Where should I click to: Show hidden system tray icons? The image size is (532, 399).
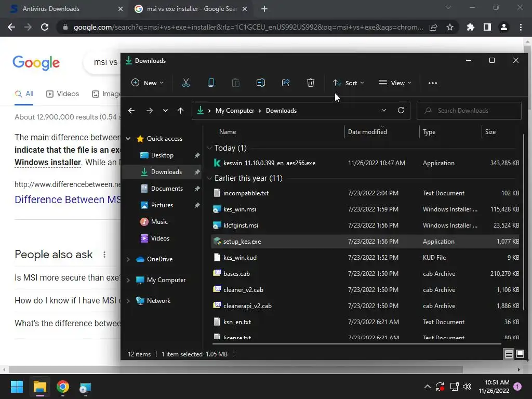click(x=428, y=387)
